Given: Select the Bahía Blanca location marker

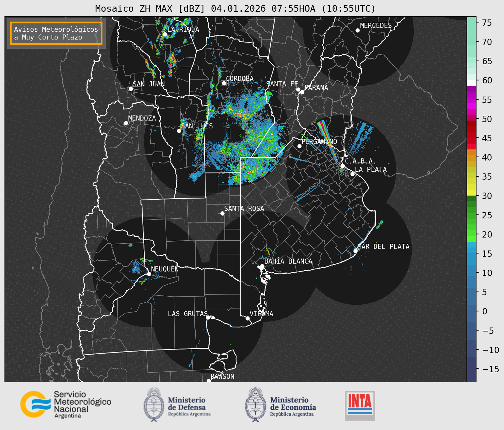Looking at the screenshot, I should tap(262, 266).
